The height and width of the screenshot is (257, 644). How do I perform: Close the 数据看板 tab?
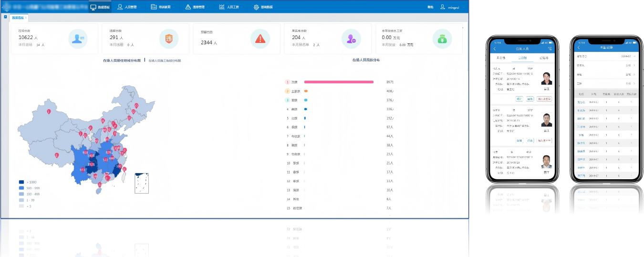26,18
